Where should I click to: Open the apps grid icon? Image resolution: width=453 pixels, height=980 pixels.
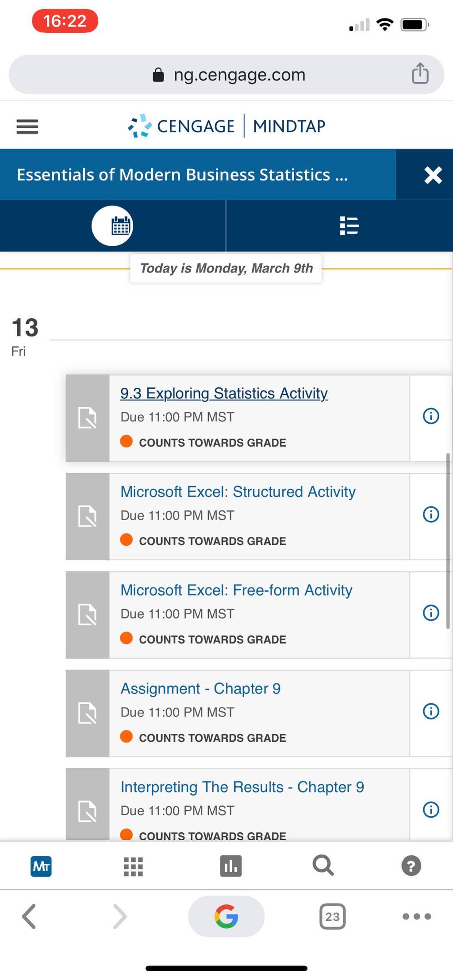133,866
